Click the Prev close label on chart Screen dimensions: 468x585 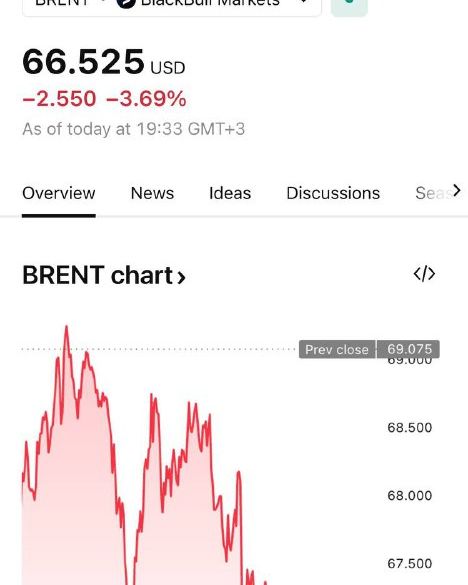click(x=337, y=350)
